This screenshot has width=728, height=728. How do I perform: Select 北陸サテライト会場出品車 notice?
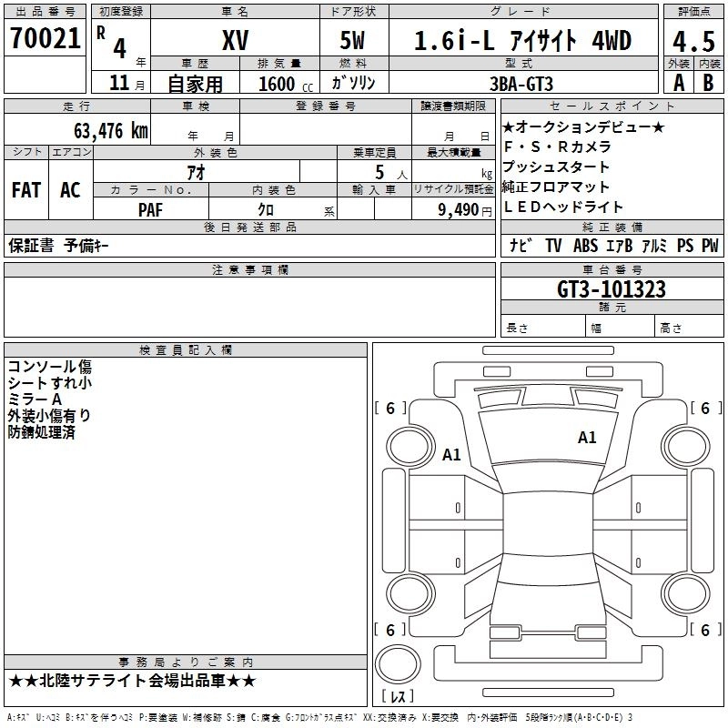click(132, 681)
